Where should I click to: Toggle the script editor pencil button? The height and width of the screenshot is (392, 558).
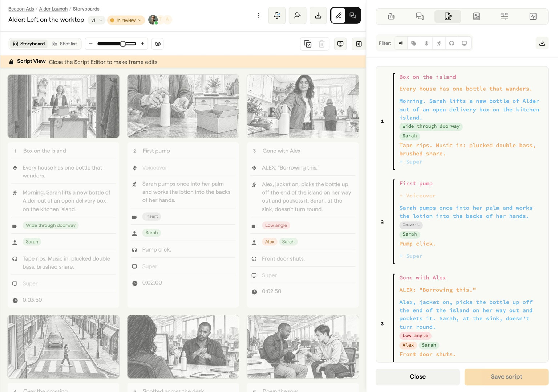click(338, 15)
